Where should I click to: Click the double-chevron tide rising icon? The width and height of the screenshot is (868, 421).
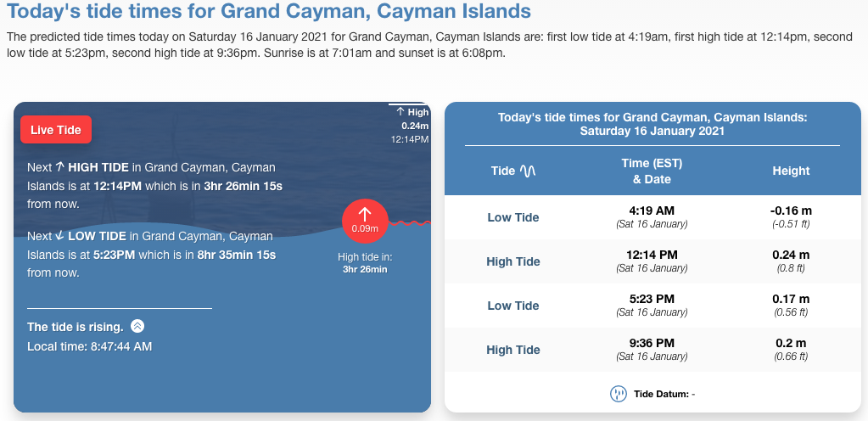[138, 327]
